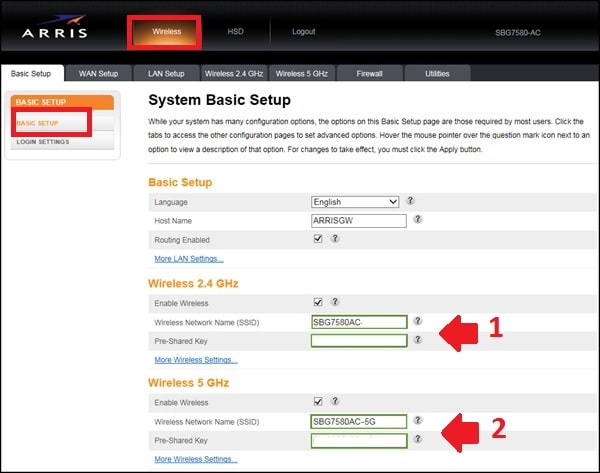Screen dimensions: 600x473
Task: Click the help icon beside Host Name
Action: click(x=417, y=220)
